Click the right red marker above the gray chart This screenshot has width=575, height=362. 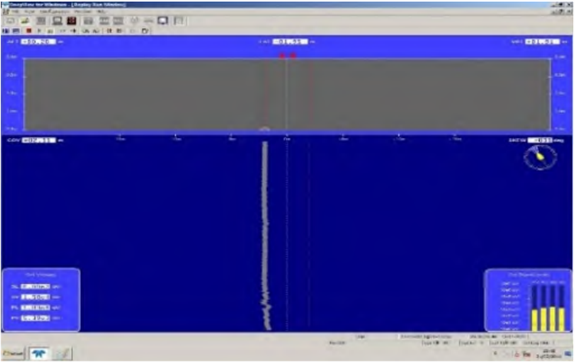pos(293,56)
